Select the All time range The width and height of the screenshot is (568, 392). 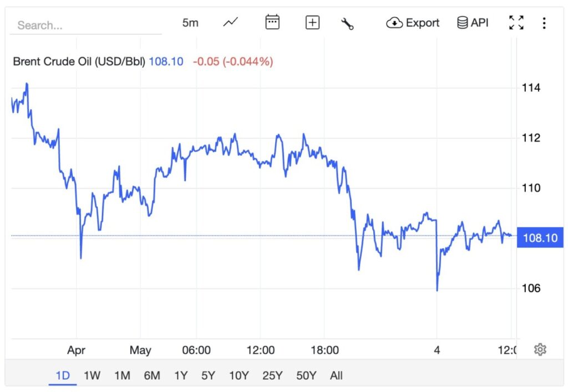pyautogui.click(x=336, y=375)
